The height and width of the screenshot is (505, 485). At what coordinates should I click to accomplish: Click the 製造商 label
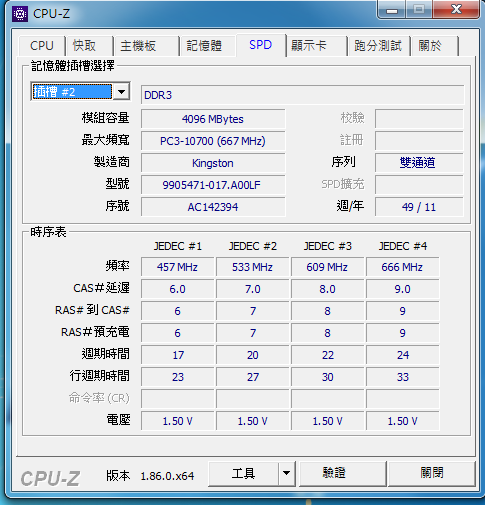pos(111,162)
